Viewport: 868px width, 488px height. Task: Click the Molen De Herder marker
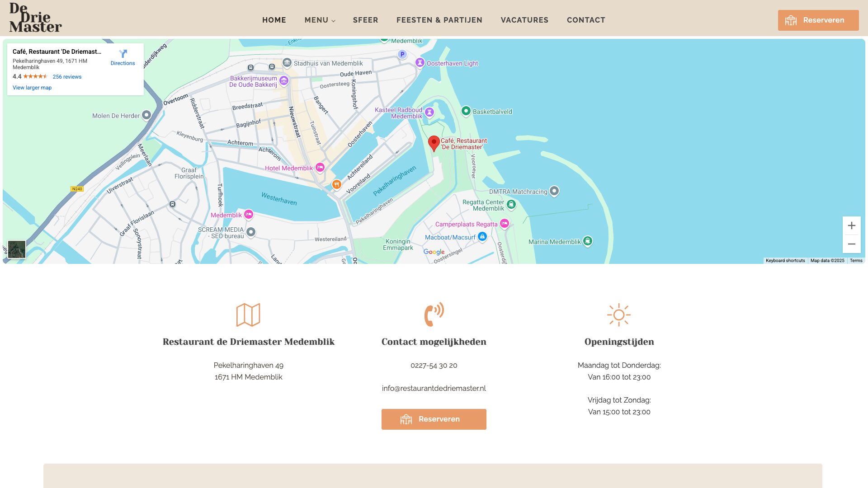click(x=146, y=115)
